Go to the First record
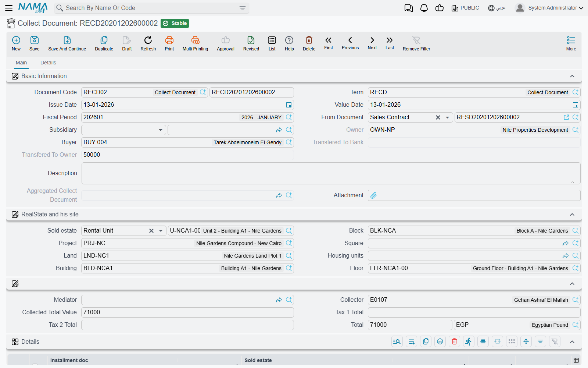Image resolution: width=588 pixels, height=368 pixels. [x=329, y=43]
